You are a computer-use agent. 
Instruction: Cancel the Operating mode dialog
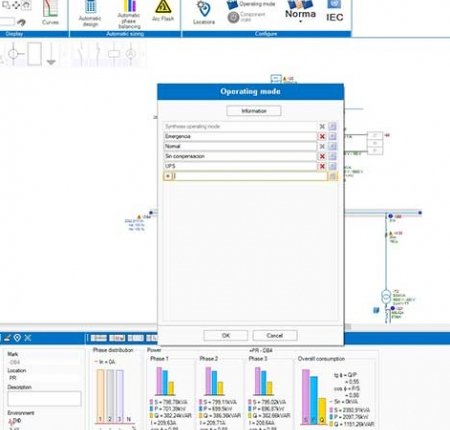point(275,335)
